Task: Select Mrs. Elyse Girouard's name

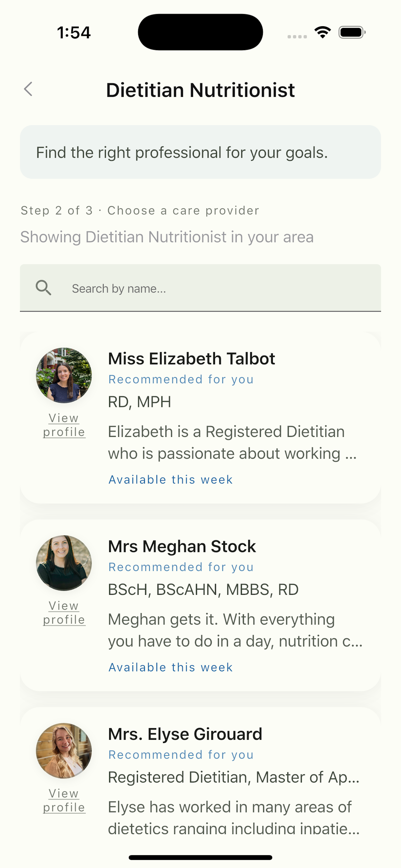Action: coord(185,734)
